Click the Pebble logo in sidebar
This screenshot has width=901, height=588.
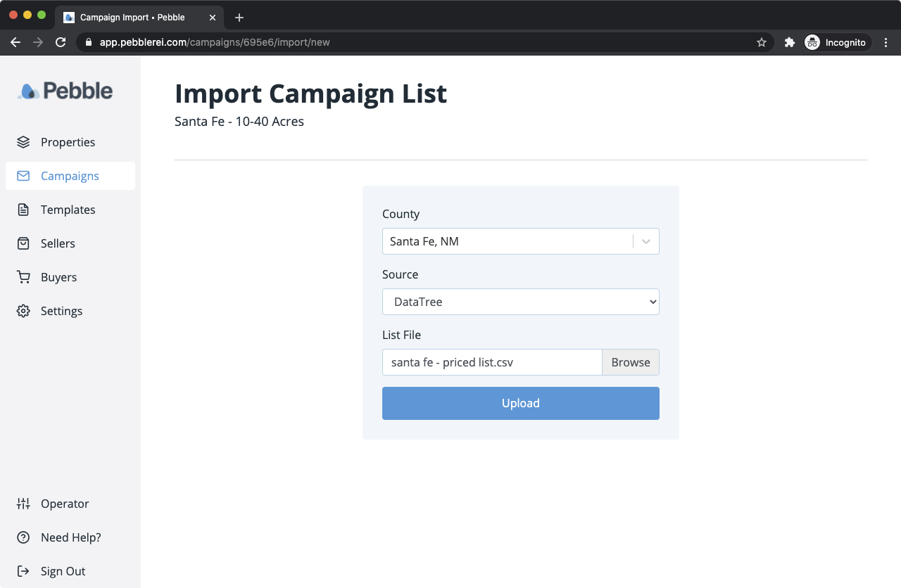(x=65, y=91)
